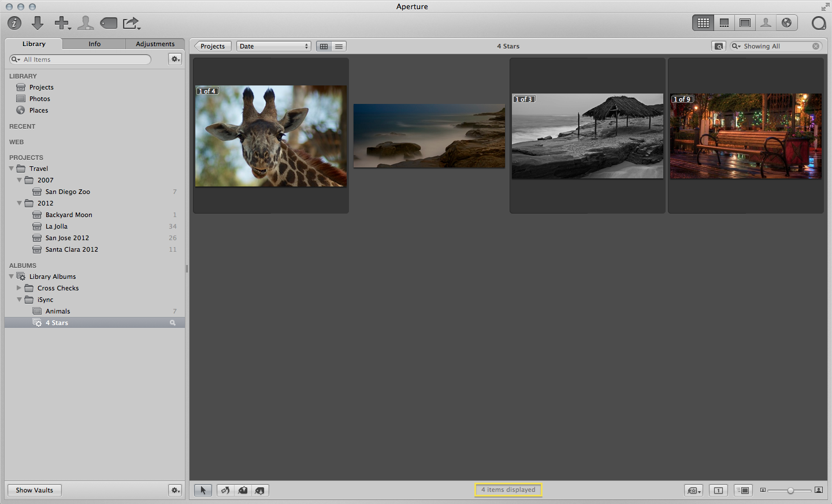Open the Filter HUD button beside search
This screenshot has height=504, width=832.
click(718, 46)
